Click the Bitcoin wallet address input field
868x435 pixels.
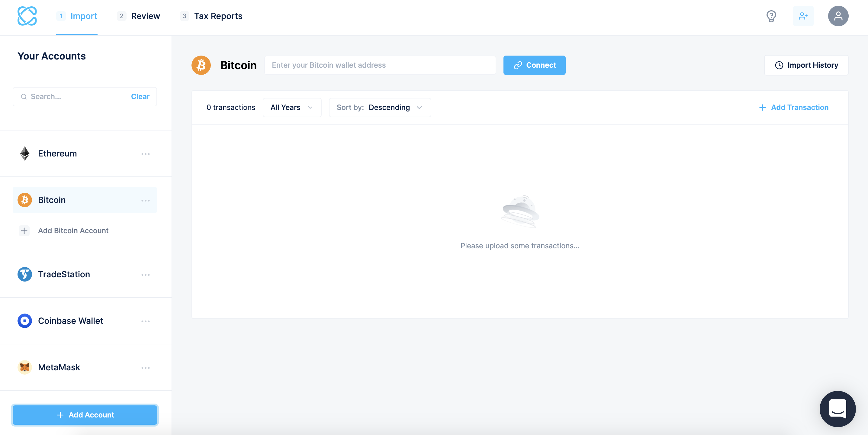[380, 65]
